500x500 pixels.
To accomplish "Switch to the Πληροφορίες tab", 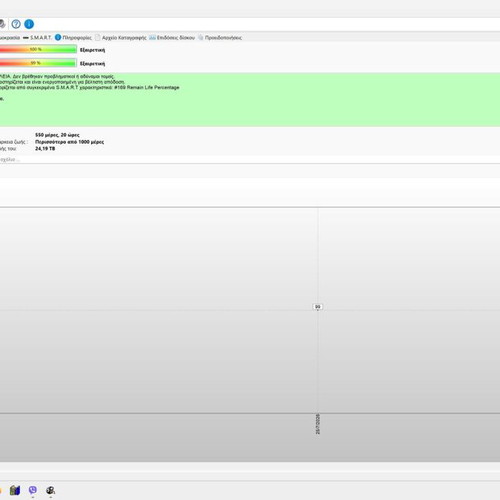I will point(77,37).
